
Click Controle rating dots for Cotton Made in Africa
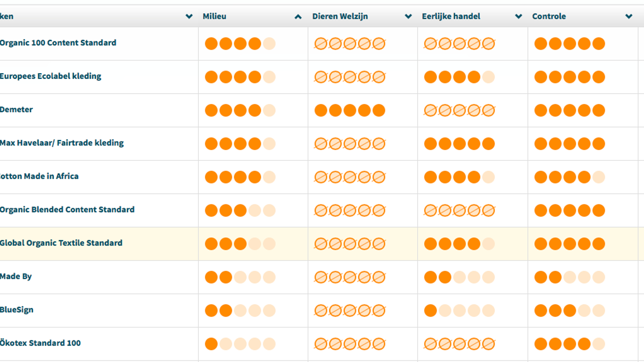click(x=570, y=177)
